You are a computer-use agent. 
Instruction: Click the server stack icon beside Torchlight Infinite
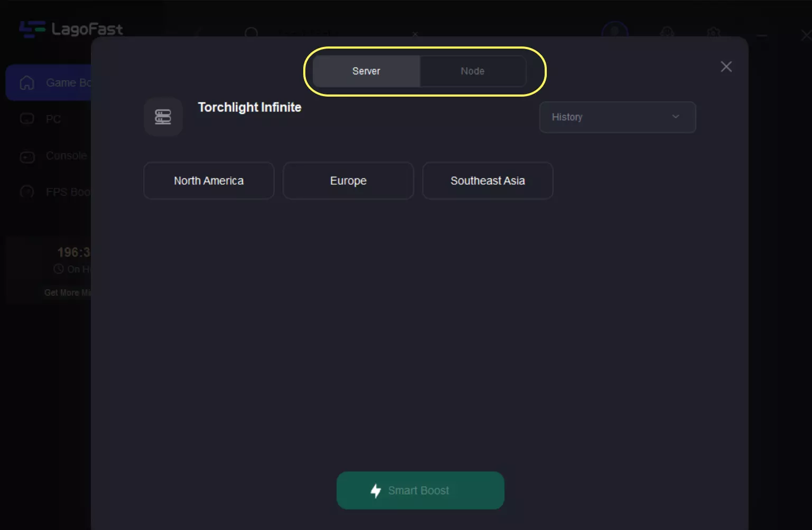tap(163, 117)
